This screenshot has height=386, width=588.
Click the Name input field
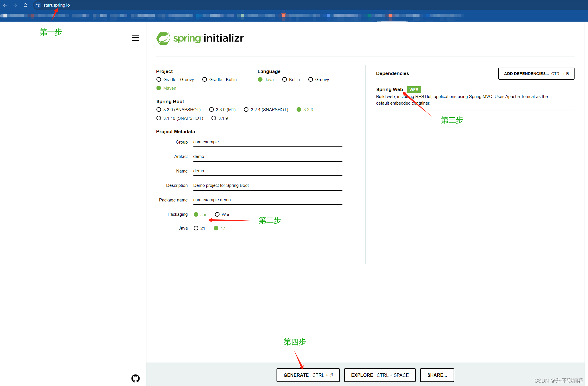pyautogui.click(x=268, y=171)
